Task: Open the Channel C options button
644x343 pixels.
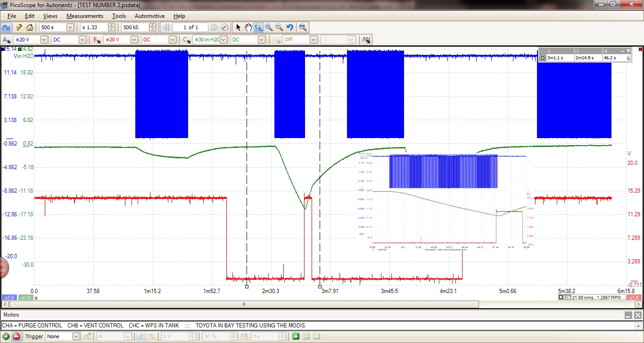Action: [x=187, y=40]
